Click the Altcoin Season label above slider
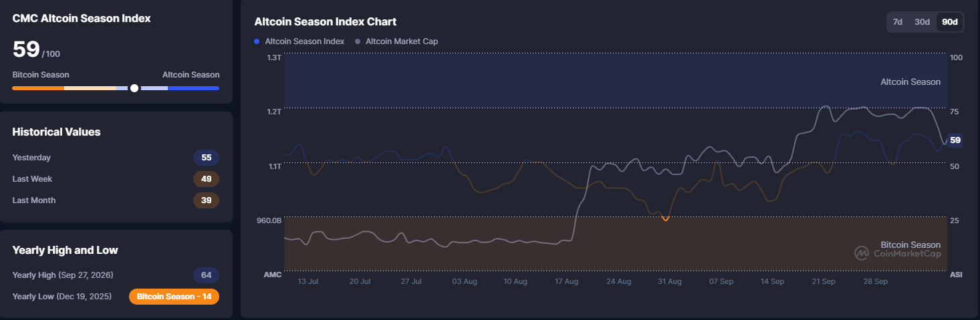980x320 pixels. pos(191,75)
